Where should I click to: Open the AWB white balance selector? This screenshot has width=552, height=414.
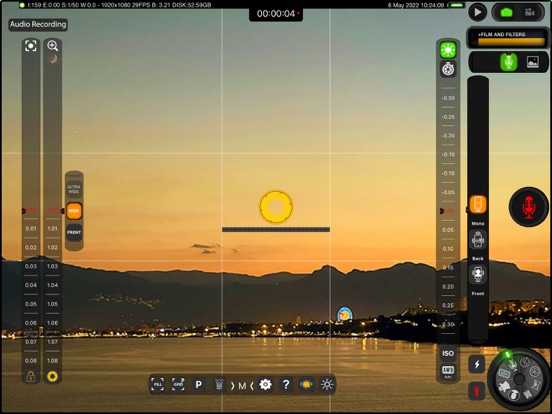pos(448,371)
